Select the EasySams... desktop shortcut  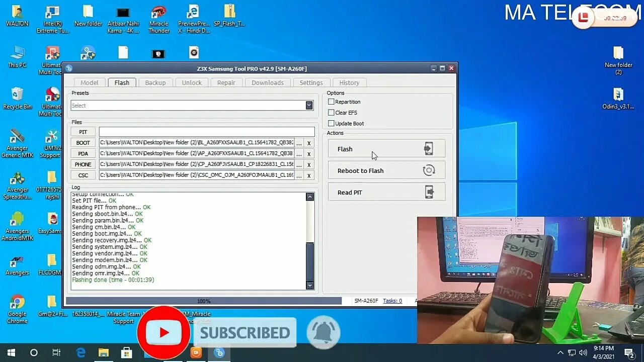coord(51,223)
